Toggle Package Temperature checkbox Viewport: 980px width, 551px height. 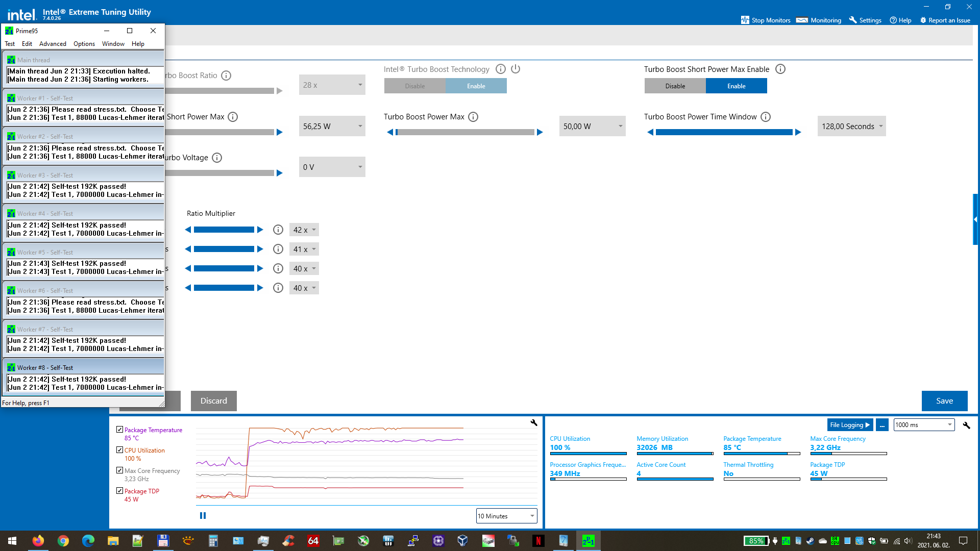click(x=120, y=430)
